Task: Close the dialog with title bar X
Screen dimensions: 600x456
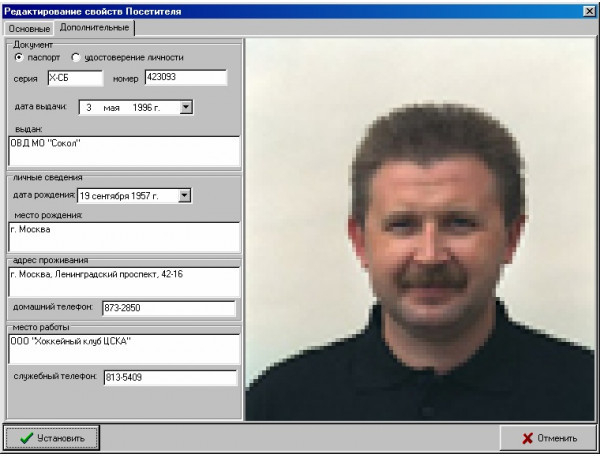Action: point(589,9)
